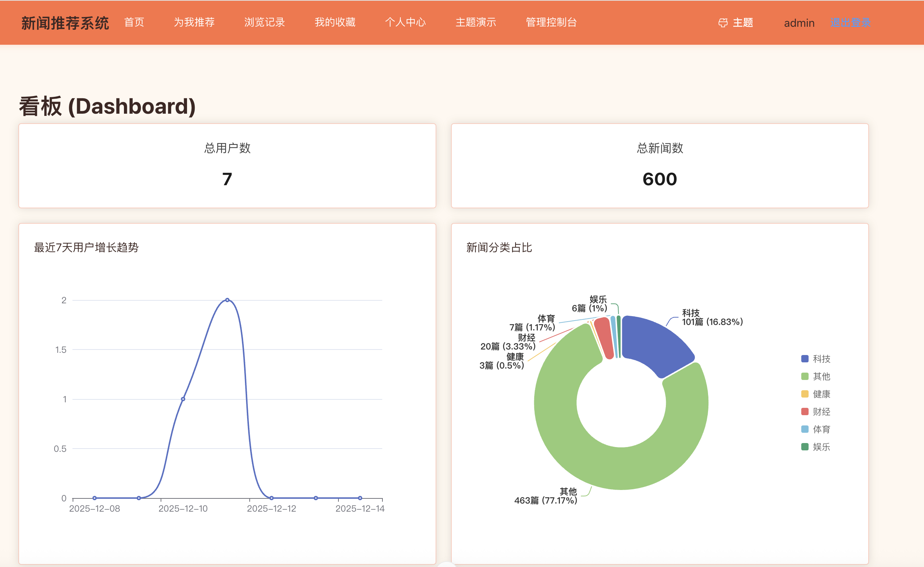The height and width of the screenshot is (567, 924).
Task: Click the peak data point on user growth chart
Action: click(x=227, y=300)
